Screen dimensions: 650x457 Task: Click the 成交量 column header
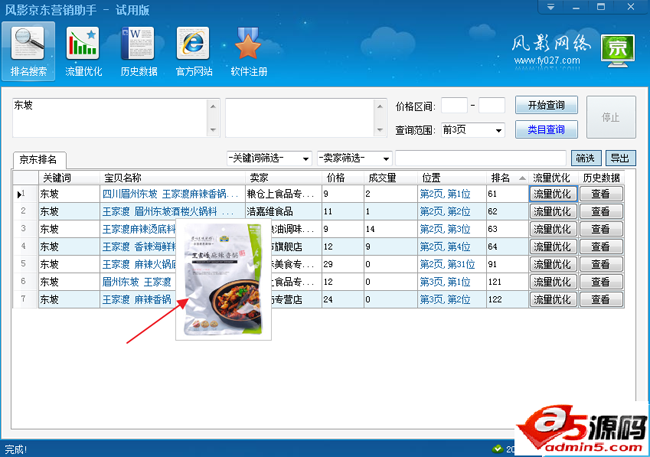coord(390,178)
